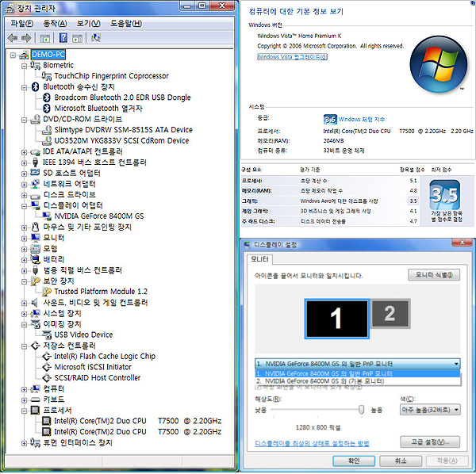Open the monitor selection dropdown arrow
476x474 pixels.
456,364
